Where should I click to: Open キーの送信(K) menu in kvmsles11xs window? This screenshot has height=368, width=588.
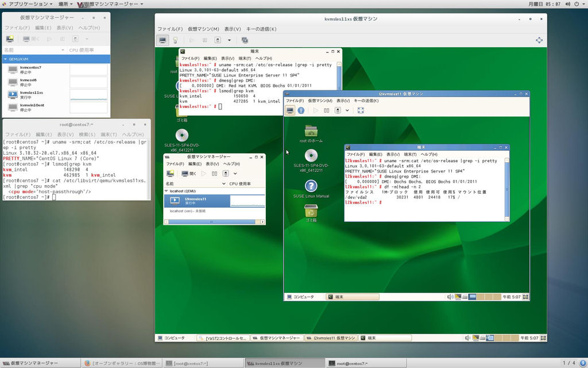(261, 29)
